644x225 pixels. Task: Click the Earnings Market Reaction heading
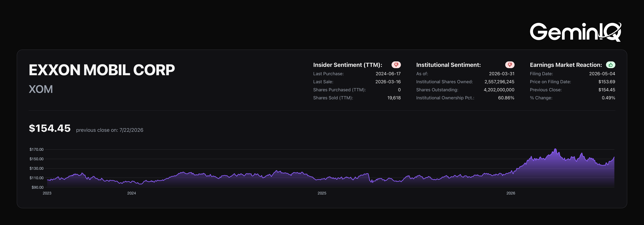(x=566, y=65)
